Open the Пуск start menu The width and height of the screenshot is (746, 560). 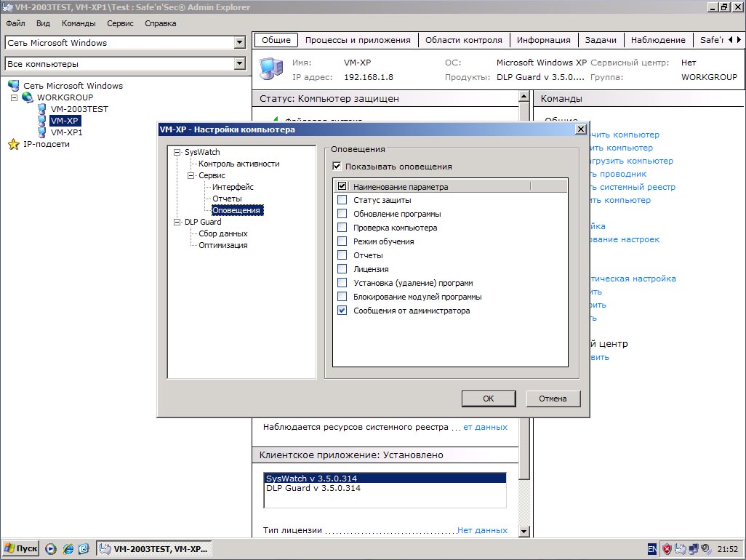pos(21,548)
